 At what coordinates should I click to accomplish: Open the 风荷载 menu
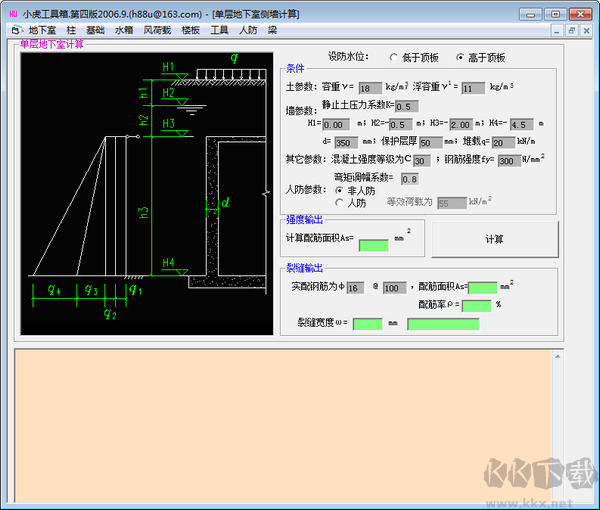(157, 31)
